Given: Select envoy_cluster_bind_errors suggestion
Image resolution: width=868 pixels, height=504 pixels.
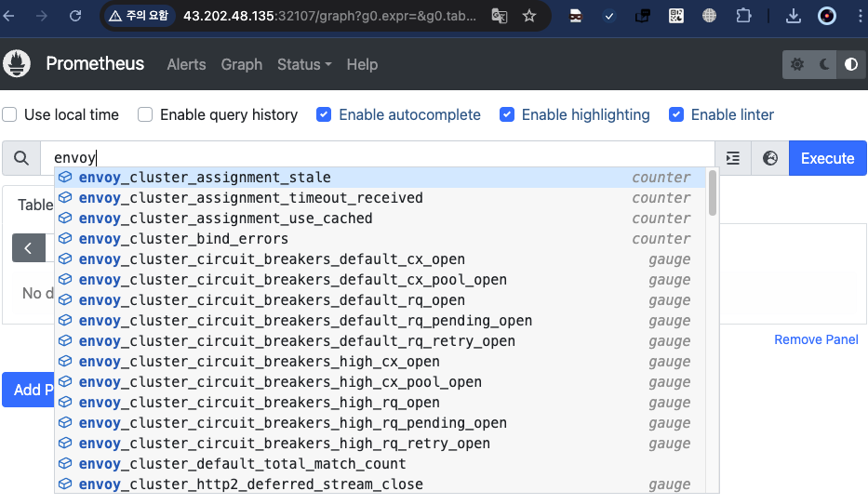Looking at the screenshot, I should [380, 238].
